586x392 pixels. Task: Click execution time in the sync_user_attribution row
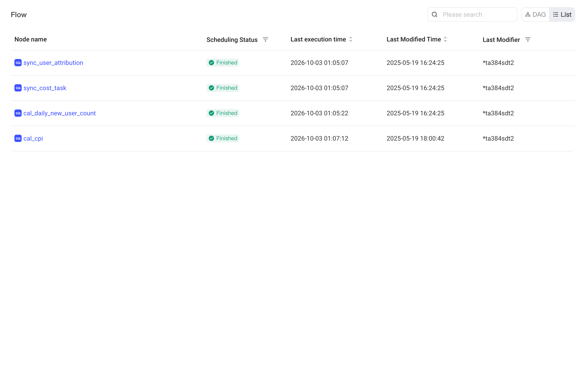(319, 63)
